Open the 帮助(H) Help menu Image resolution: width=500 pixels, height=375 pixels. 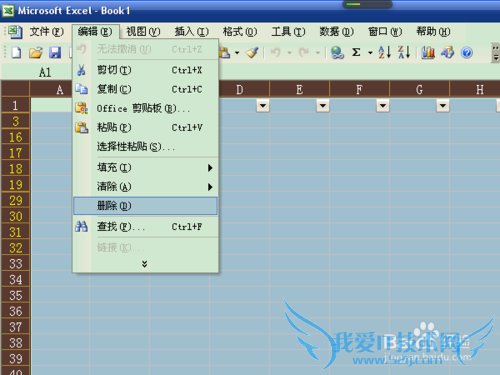click(x=433, y=32)
